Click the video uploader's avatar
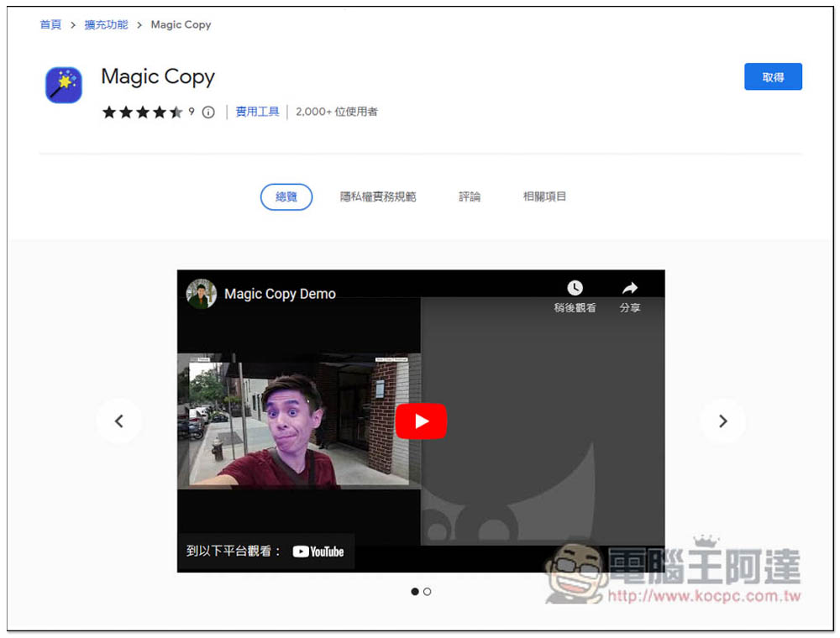840x638 pixels. click(201, 294)
